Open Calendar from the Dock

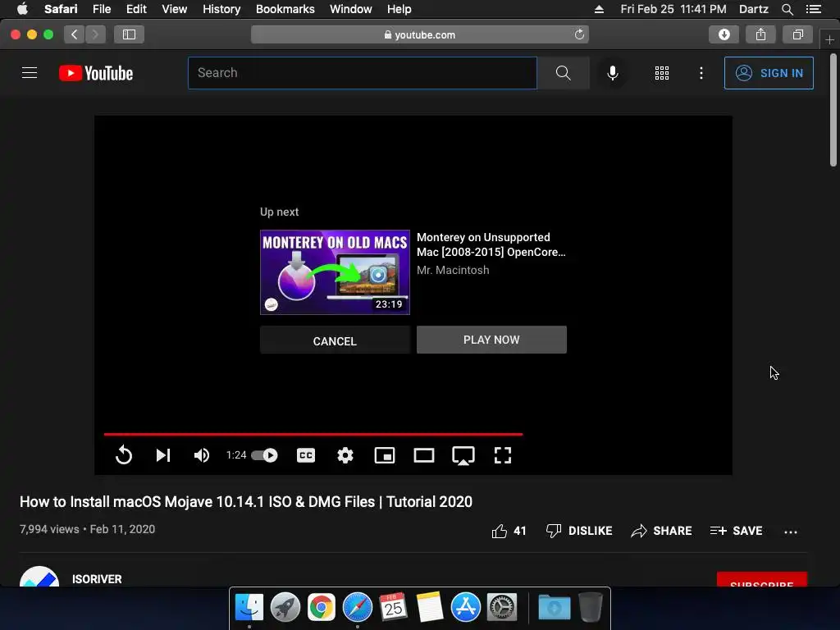coord(393,607)
